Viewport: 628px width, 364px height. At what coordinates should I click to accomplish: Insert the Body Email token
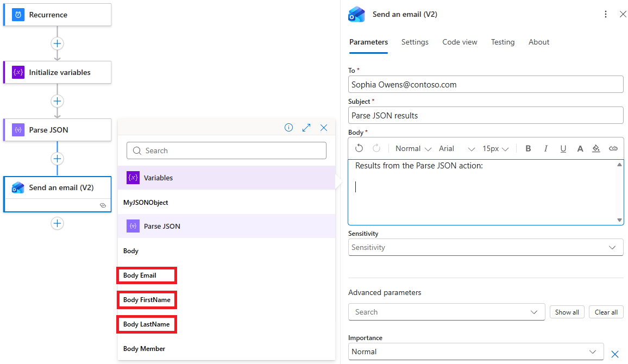(x=140, y=275)
